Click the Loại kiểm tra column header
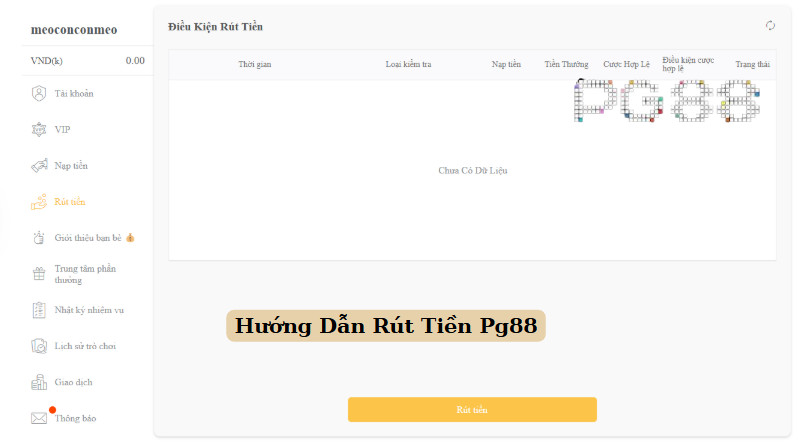This screenshot has height=445, width=800. click(408, 64)
